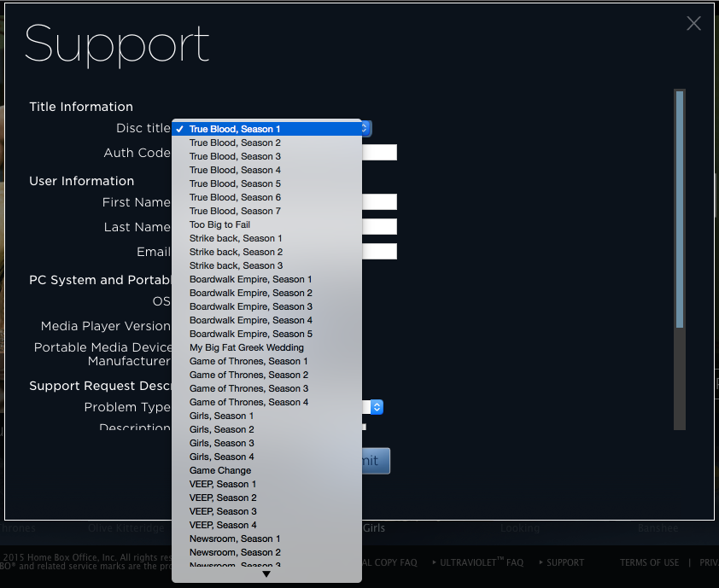Open the Olive Kitteridge title link
The height and width of the screenshot is (588, 719).
click(x=126, y=528)
